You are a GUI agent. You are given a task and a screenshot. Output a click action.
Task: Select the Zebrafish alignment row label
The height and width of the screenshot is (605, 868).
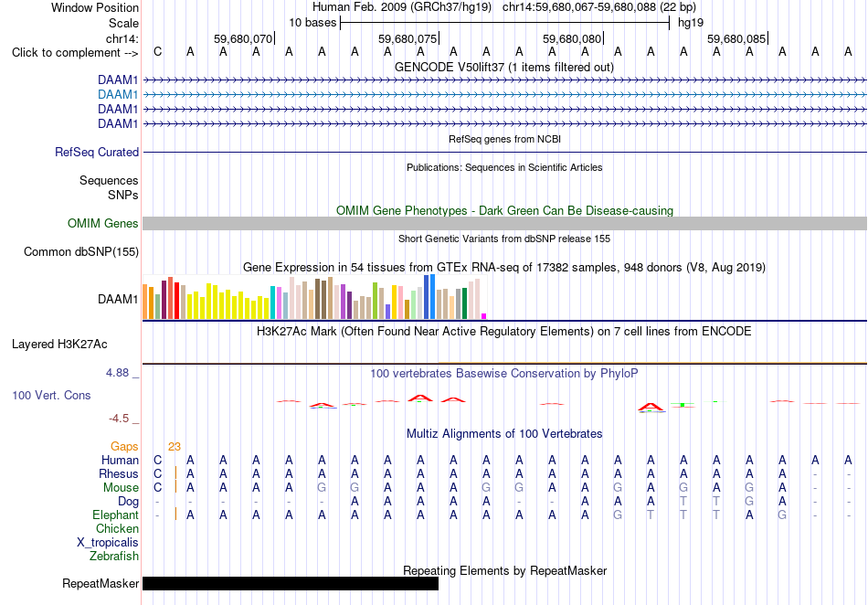pyautogui.click(x=114, y=556)
